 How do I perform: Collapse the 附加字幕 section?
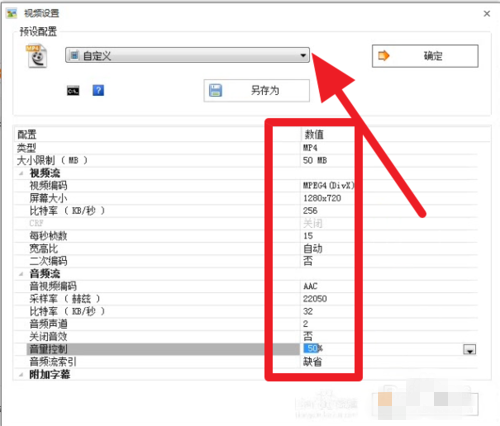click(21, 374)
